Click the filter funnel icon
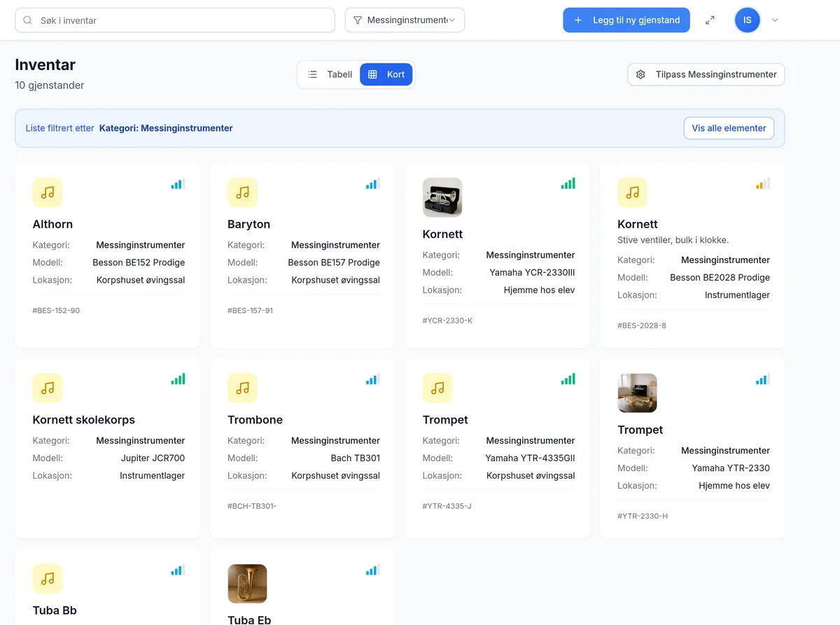The height and width of the screenshot is (625, 840). pos(358,20)
